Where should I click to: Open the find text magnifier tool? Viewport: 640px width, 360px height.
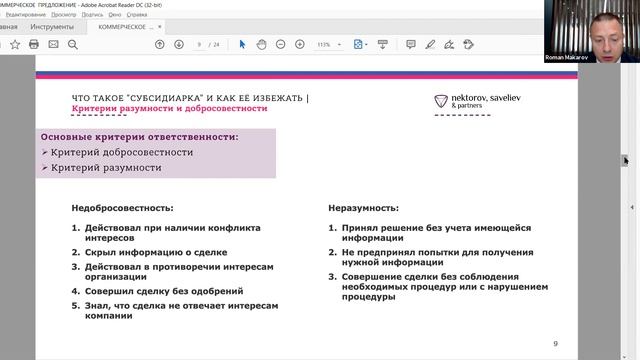73,44
